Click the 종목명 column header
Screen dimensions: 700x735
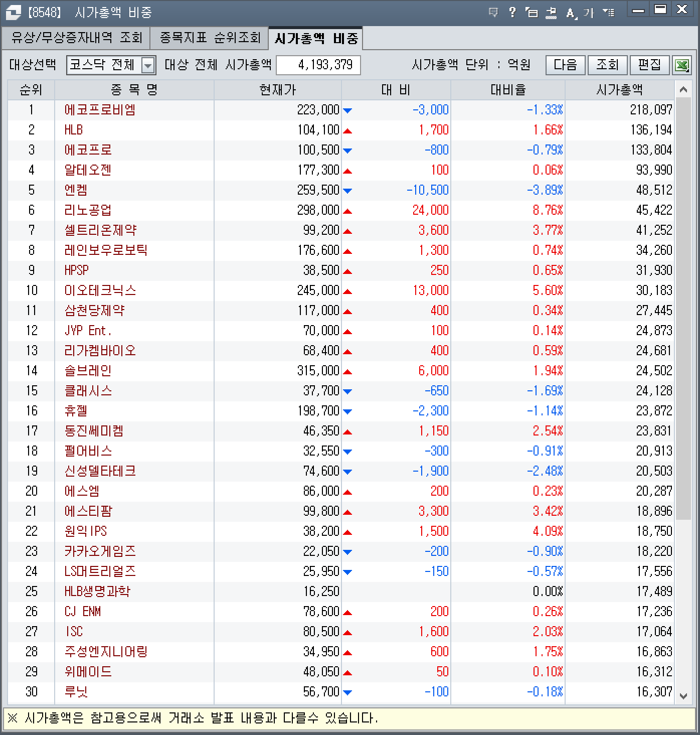coord(134,90)
